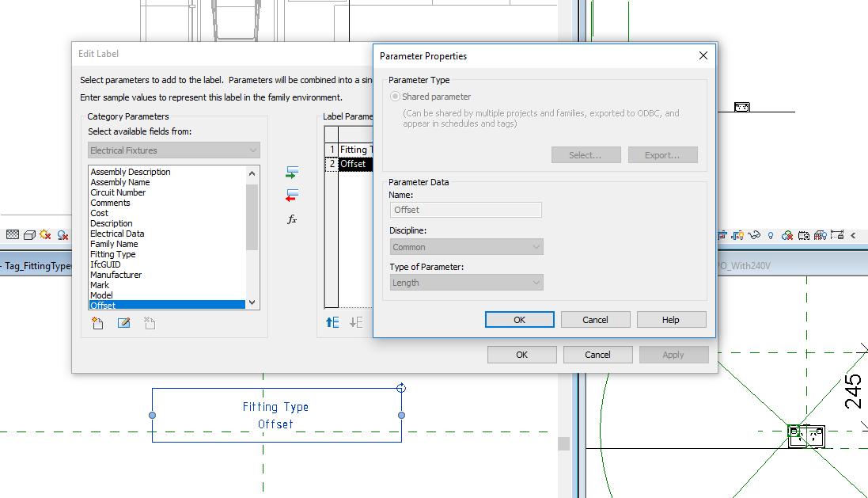Click OK in the Edit Label dialog
868x498 pixels.
pos(522,355)
